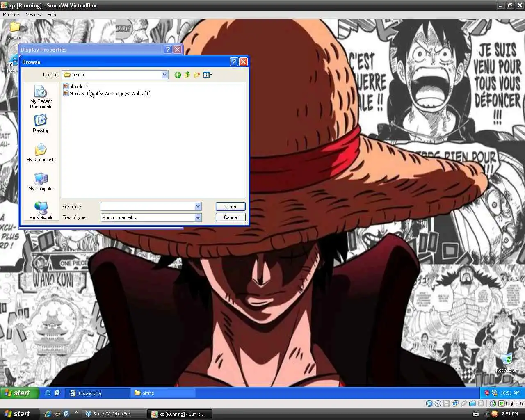
Task: Select xp [Running] host taskbar button
Action: tap(180, 414)
